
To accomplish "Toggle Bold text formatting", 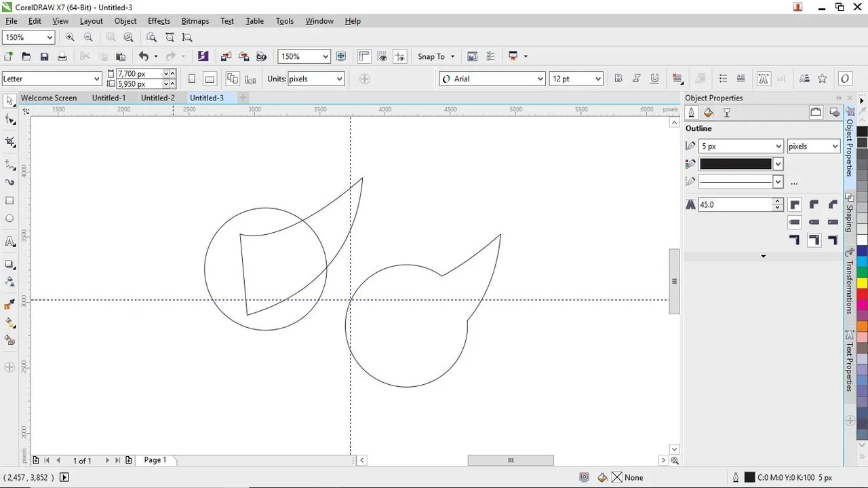I will (x=618, y=79).
